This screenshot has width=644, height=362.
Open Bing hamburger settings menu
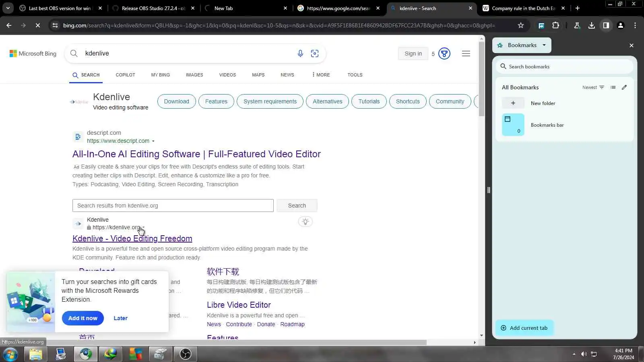click(x=466, y=53)
